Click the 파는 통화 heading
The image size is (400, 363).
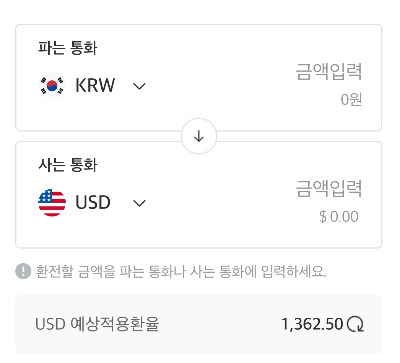pyautogui.click(x=68, y=48)
